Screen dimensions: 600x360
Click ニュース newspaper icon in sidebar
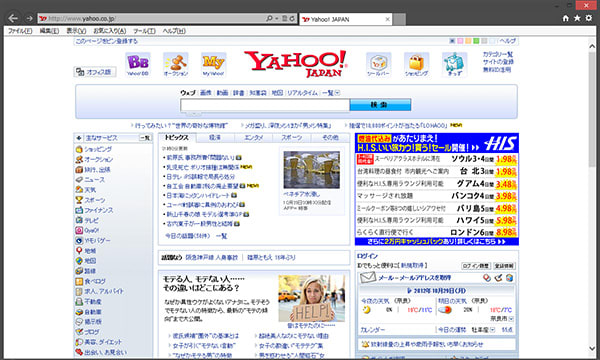(79, 179)
